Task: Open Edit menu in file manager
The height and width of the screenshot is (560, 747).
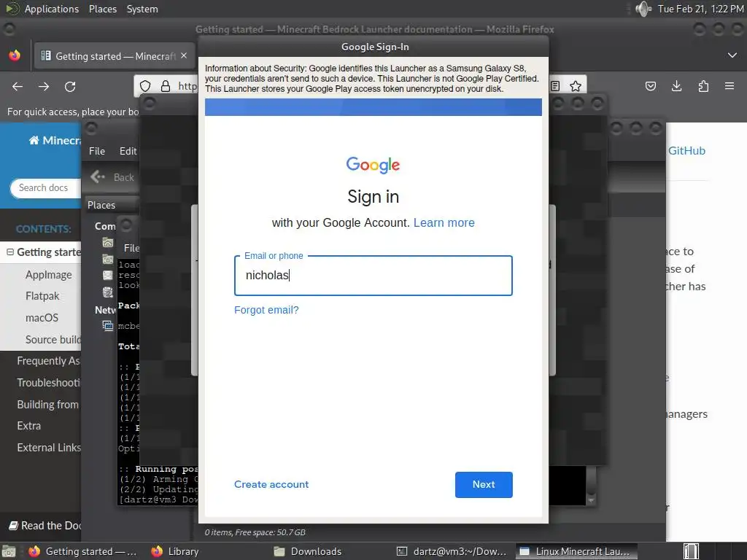Action: [128, 151]
